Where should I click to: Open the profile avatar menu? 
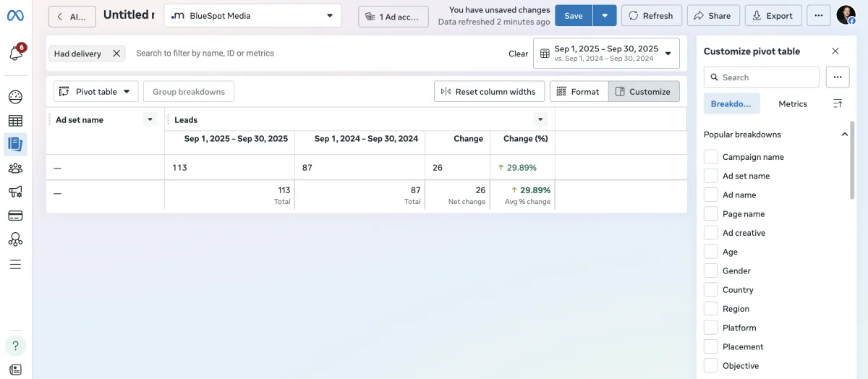(x=846, y=15)
